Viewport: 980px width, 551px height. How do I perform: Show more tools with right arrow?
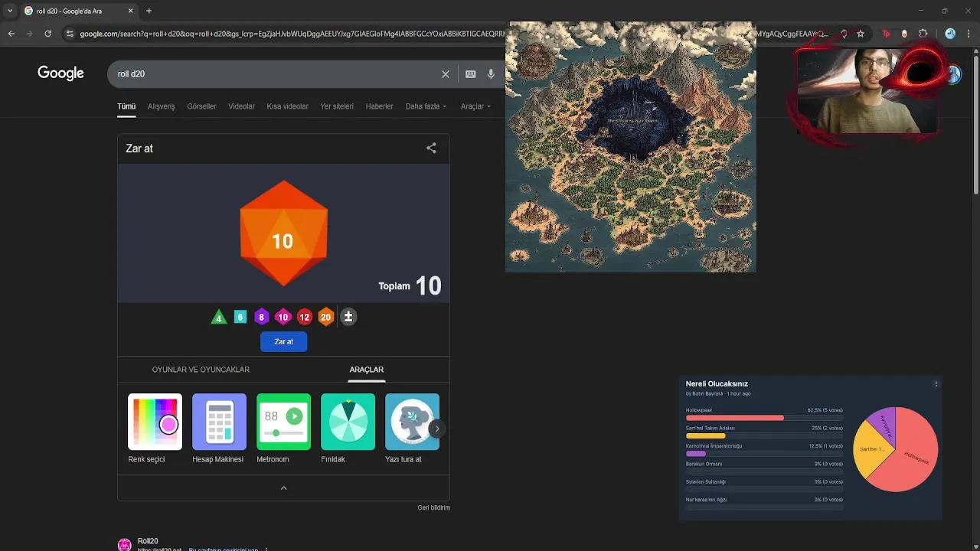pyautogui.click(x=436, y=429)
